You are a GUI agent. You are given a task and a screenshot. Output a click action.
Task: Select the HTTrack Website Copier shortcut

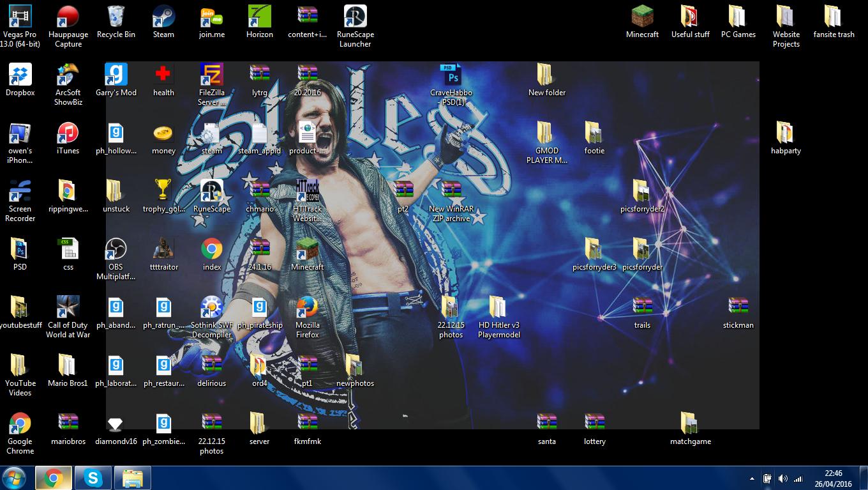307,191
